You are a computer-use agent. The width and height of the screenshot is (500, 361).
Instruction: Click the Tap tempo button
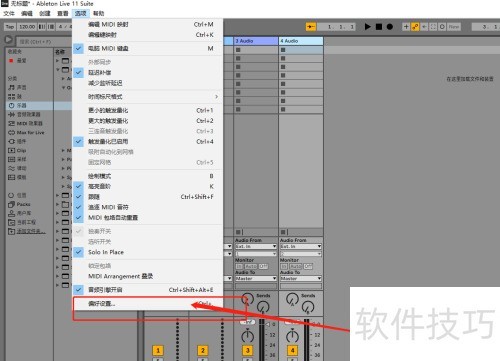(10, 27)
